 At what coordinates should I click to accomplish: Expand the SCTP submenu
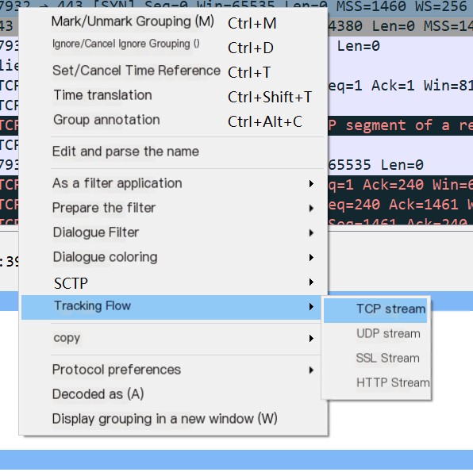pyautogui.click(x=172, y=282)
